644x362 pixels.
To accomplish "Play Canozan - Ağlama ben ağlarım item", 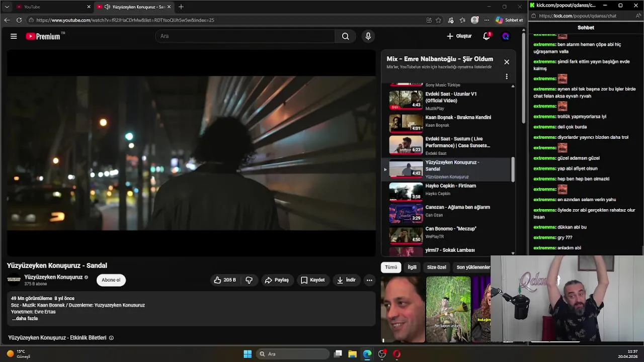I will point(447,213).
